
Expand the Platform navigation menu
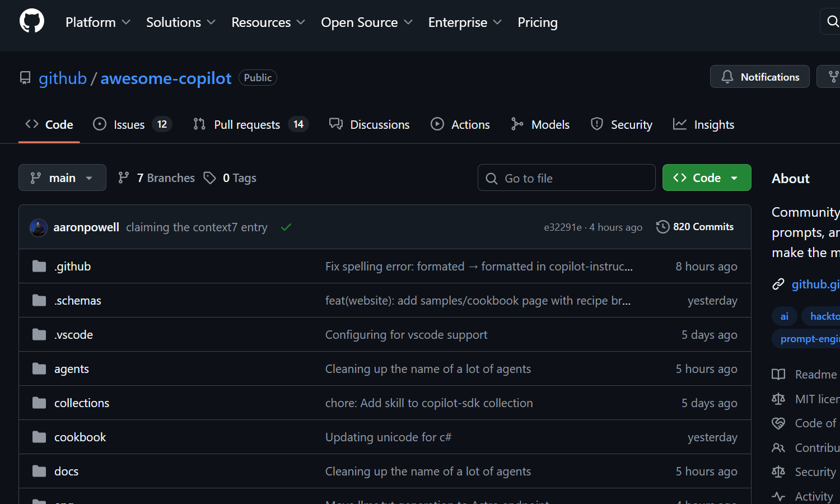pos(98,22)
